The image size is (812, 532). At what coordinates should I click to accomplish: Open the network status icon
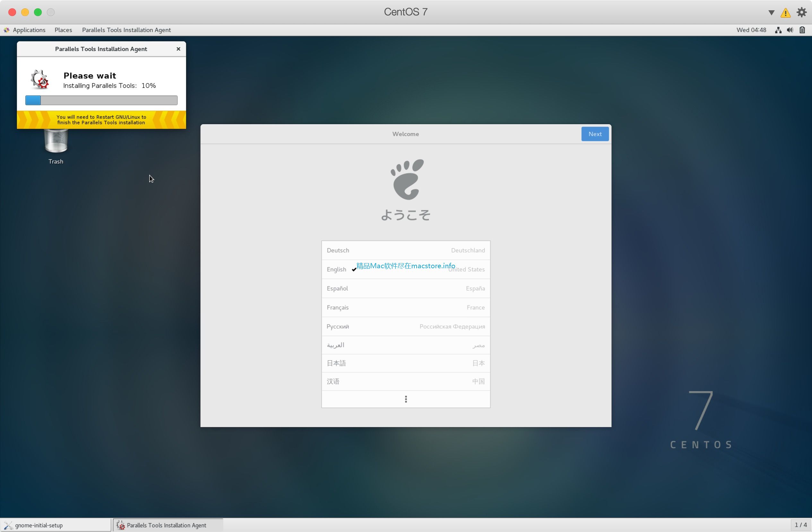(x=778, y=30)
